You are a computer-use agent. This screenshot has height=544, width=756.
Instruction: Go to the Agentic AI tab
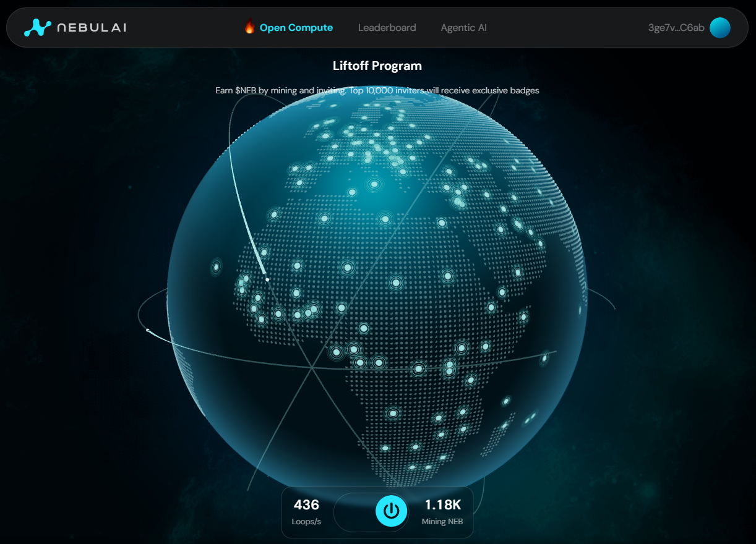tap(463, 28)
